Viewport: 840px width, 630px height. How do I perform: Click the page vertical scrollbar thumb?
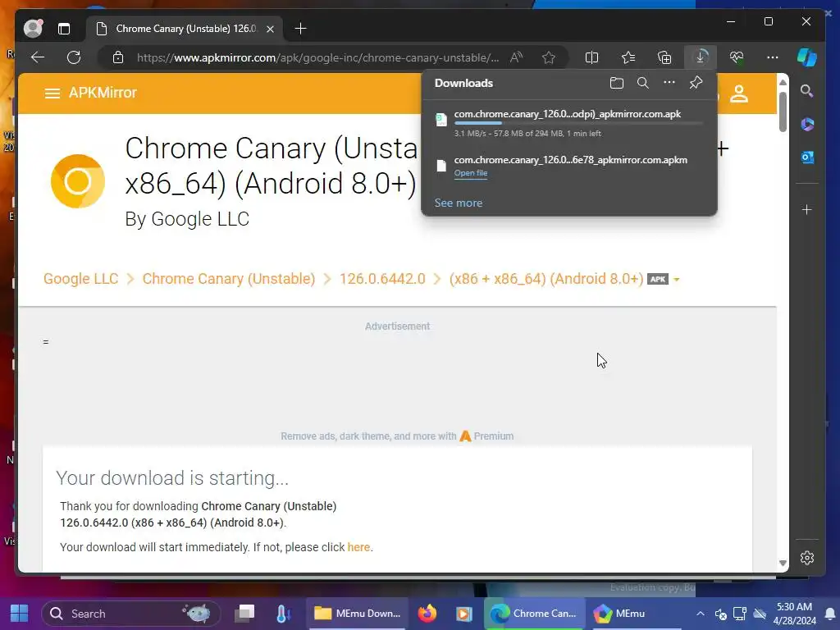point(783,112)
